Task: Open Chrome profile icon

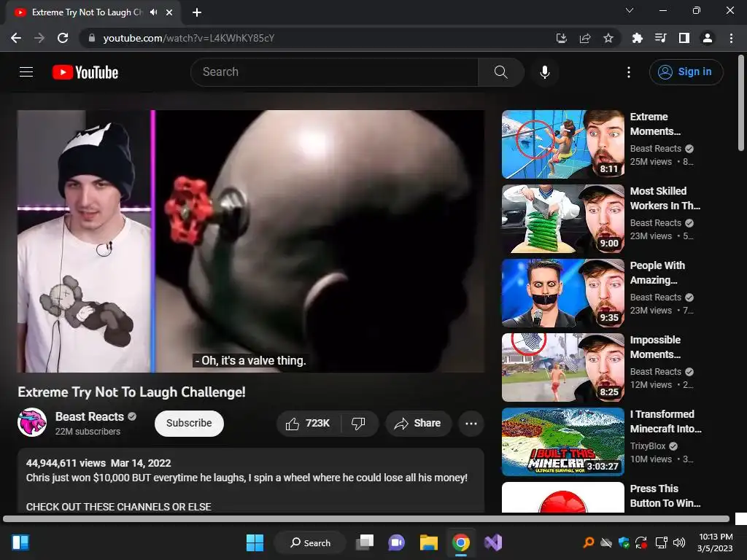Action: 708,38
